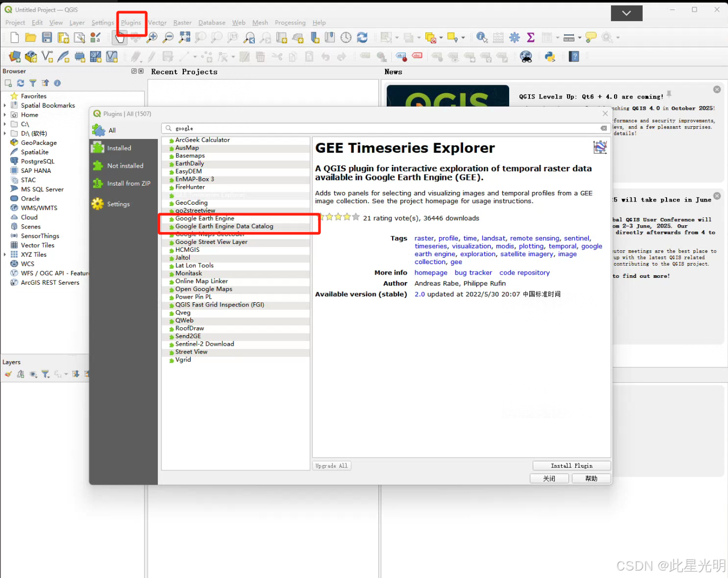
Task: Open the Processing Toolbox gear icon
Action: pyautogui.click(x=514, y=37)
